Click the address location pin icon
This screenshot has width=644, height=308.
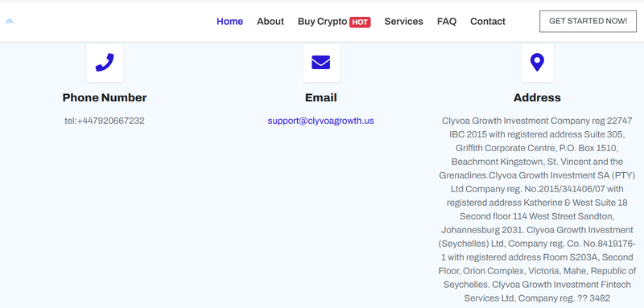click(537, 63)
